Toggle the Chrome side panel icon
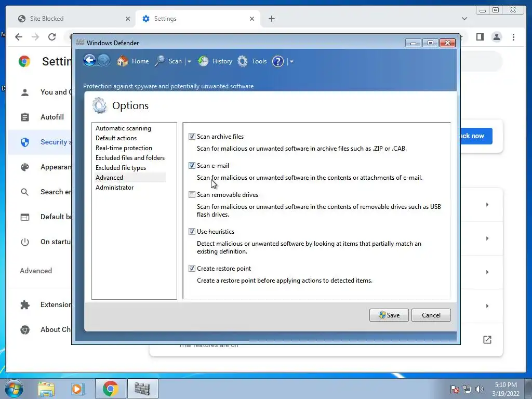 (480, 37)
